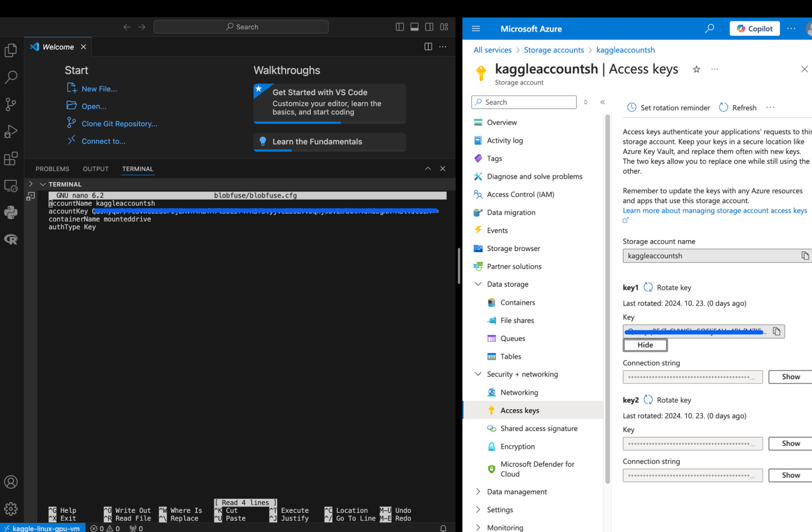Switch to PROBLEMS panel tab
This screenshot has height=532, width=812.
click(x=52, y=169)
